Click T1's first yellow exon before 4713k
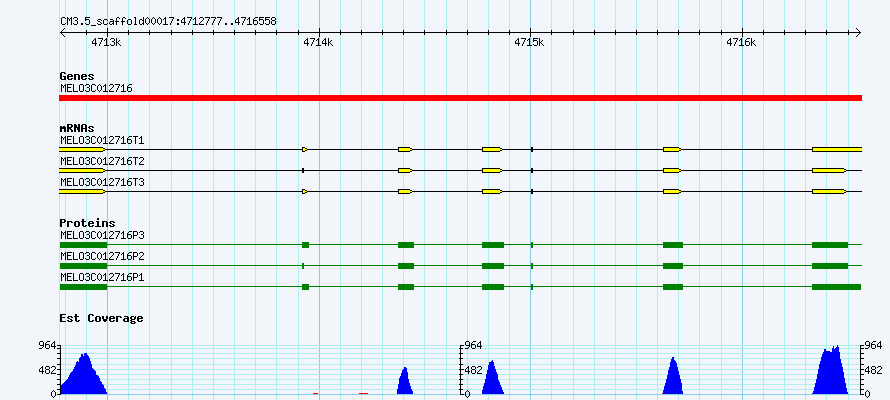This screenshot has width=890, height=400. pos(82,149)
